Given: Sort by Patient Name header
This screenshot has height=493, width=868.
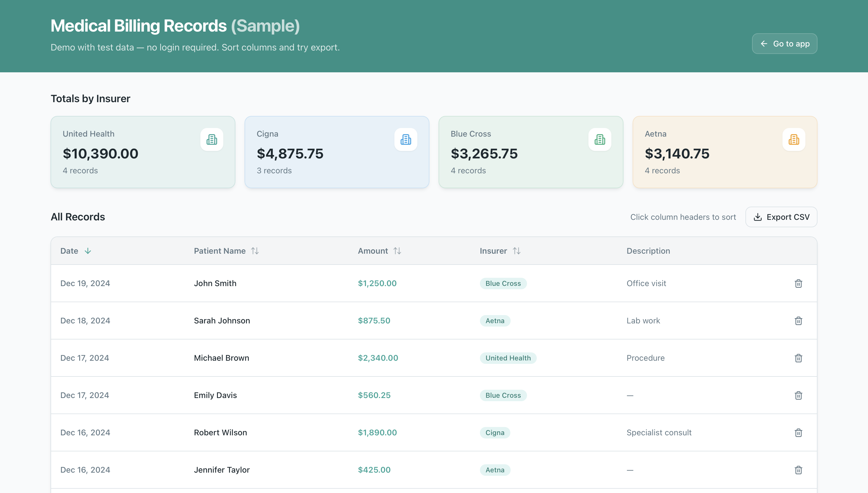Looking at the screenshot, I should 226,251.
